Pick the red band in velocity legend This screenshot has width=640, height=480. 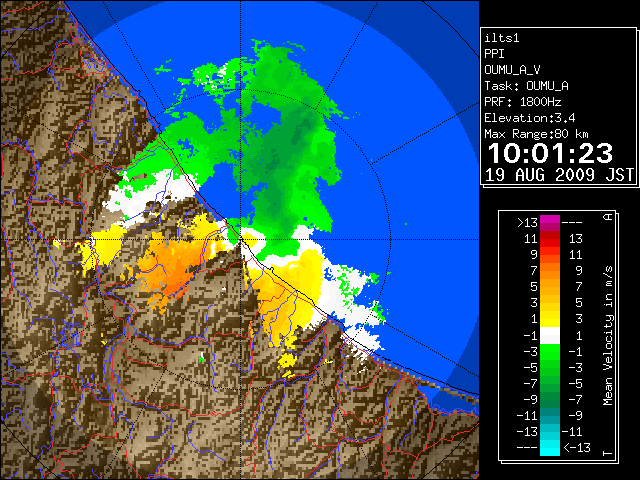point(550,243)
